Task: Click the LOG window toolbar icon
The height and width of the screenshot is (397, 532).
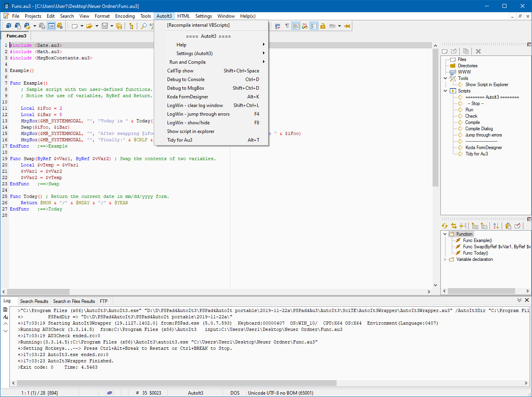Action: click(x=52, y=26)
